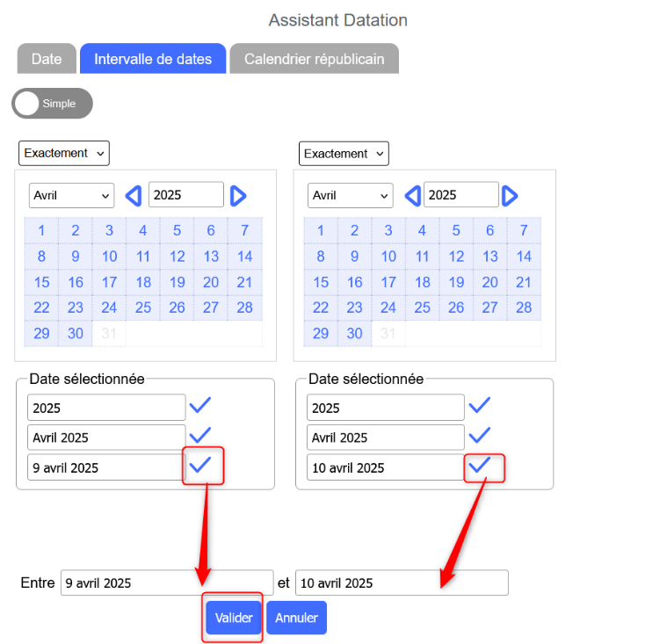Viewport: 667px width, 644px height.
Task: Expand the right 'Avril' month selector
Action: pos(350,195)
